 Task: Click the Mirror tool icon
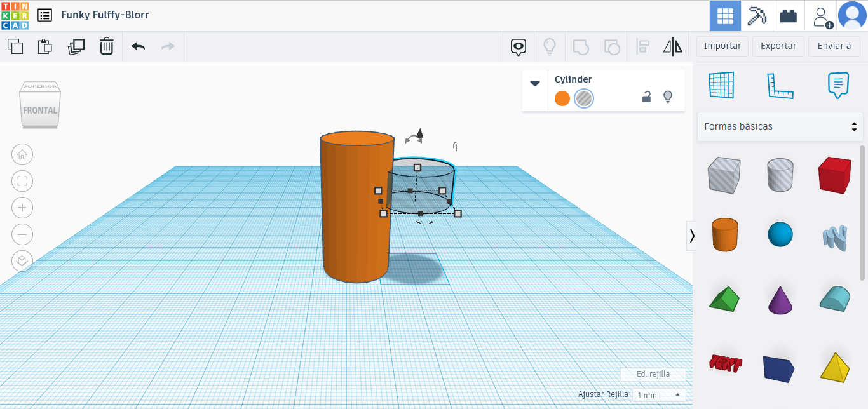(672, 46)
